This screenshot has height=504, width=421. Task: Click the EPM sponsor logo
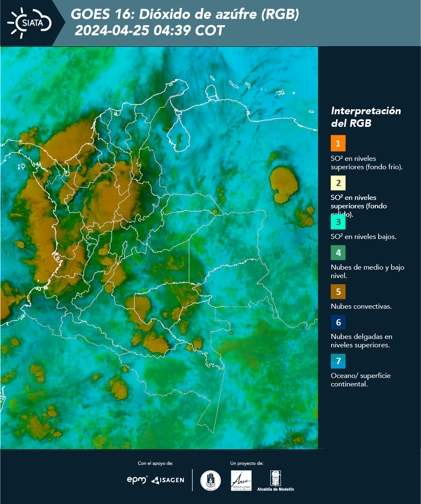pyautogui.click(x=137, y=480)
